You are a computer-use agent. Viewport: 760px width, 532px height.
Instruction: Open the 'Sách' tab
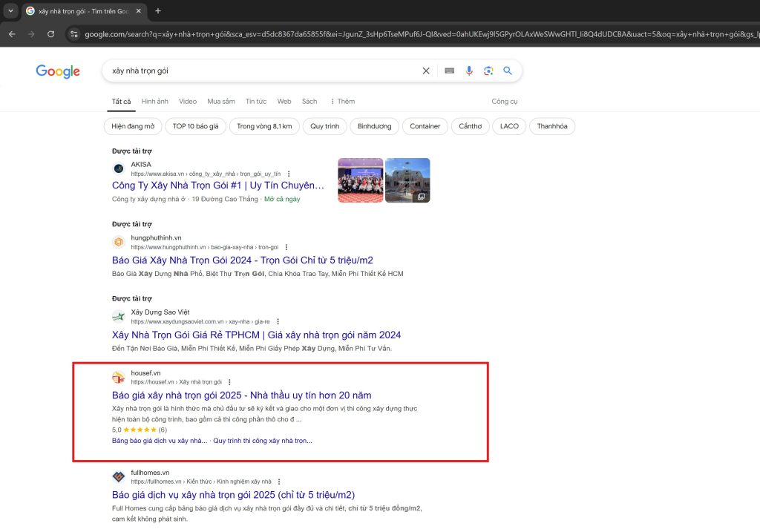coord(309,101)
